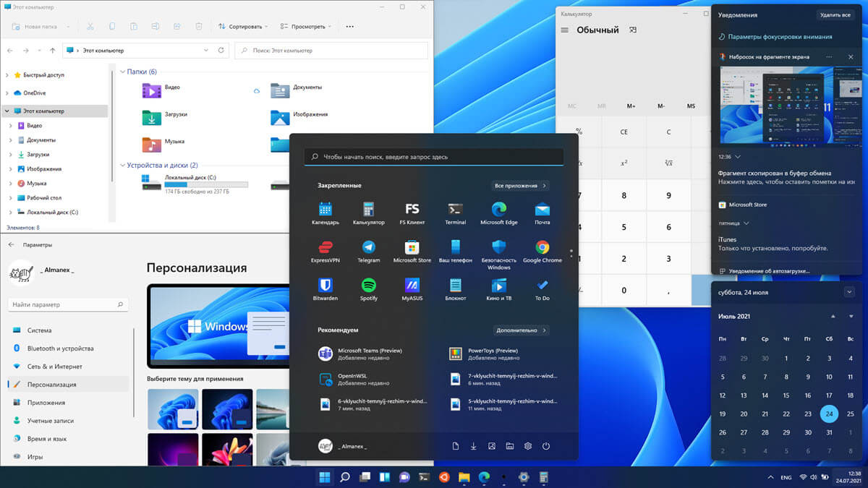Collapse the calendar flyout with top chevron

coord(849,291)
